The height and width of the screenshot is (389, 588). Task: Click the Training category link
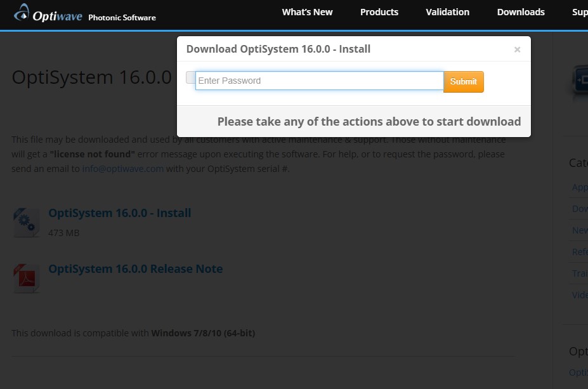click(578, 273)
